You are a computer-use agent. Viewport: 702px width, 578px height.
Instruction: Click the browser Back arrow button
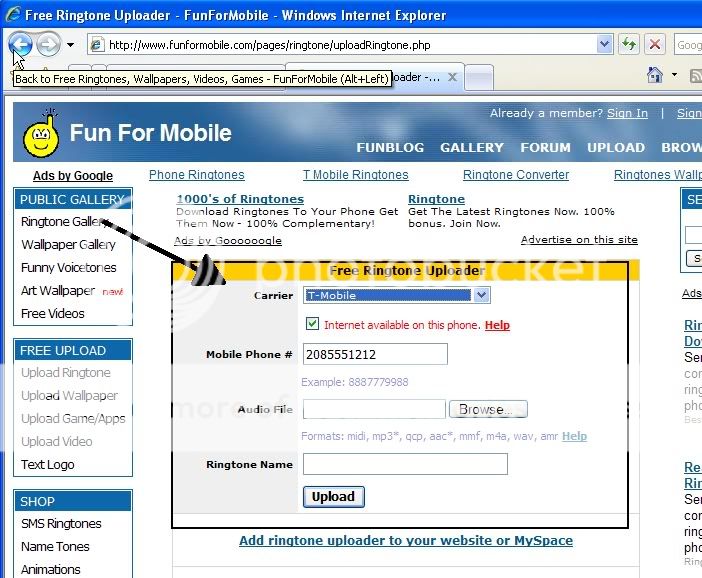click(x=20, y=44)
